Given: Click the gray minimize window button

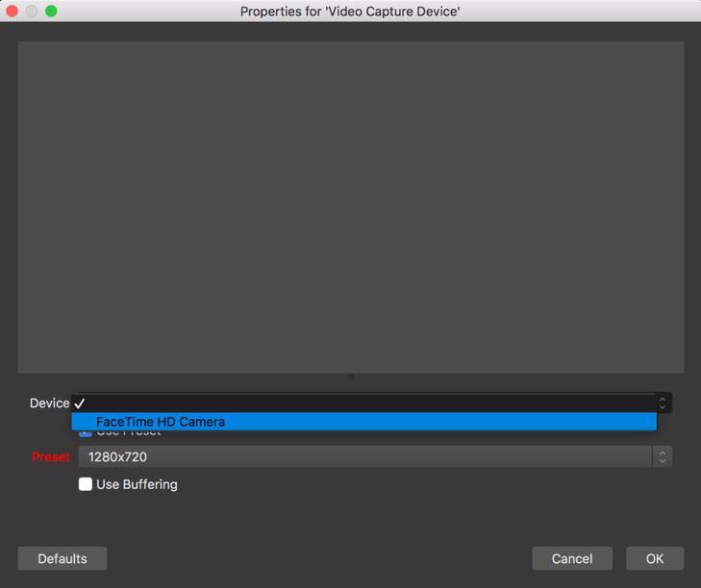Looking at the screenshot, I should point(32,12).
